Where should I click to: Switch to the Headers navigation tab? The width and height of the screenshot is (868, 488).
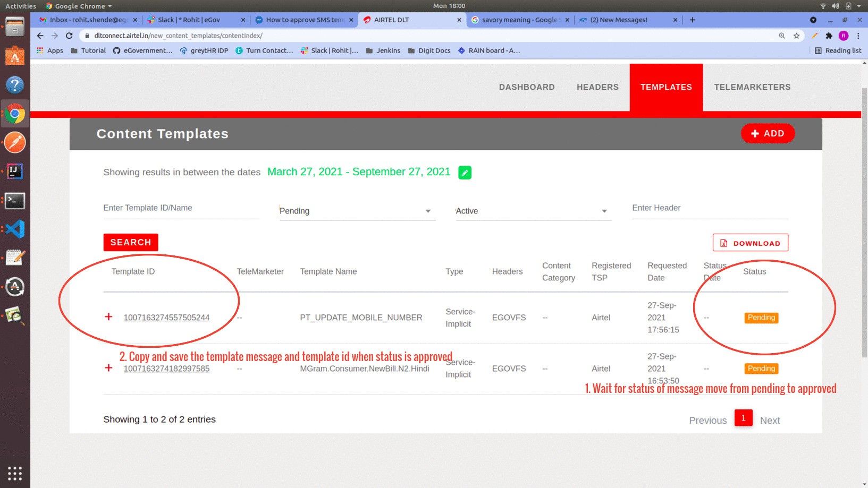coord(597,87)
